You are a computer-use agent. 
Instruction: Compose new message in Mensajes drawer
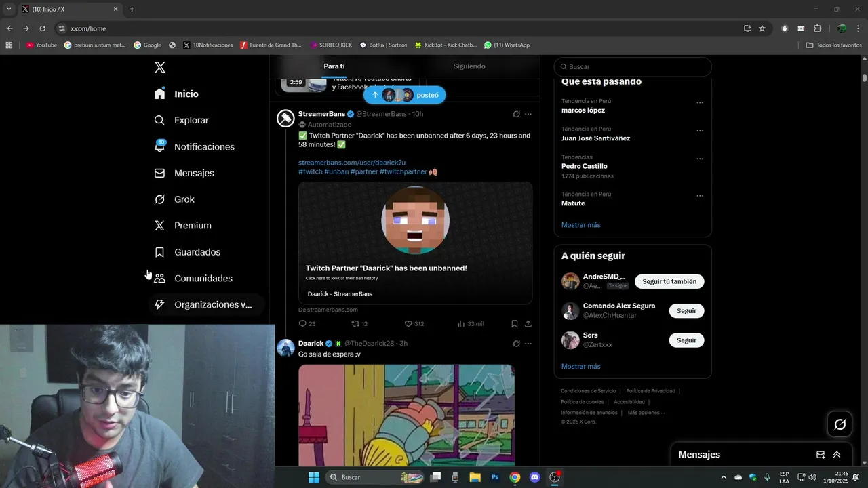821,455
